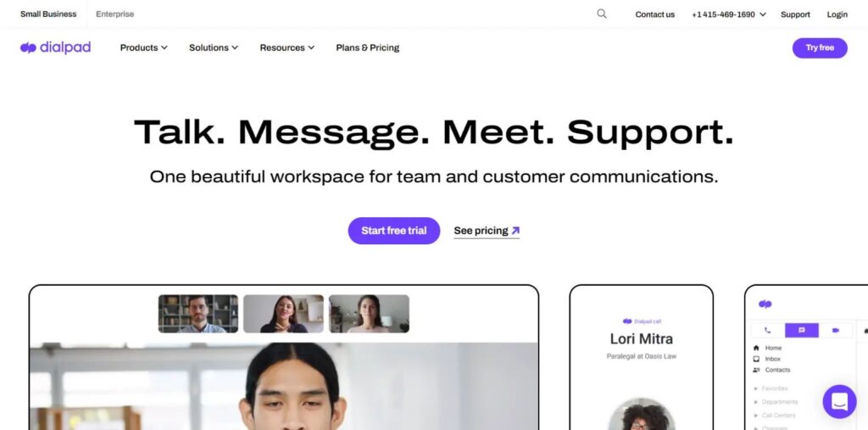The image size is (868, 430).
Task: Open Plans & Pricing menu item
Action: click(368, 47)
